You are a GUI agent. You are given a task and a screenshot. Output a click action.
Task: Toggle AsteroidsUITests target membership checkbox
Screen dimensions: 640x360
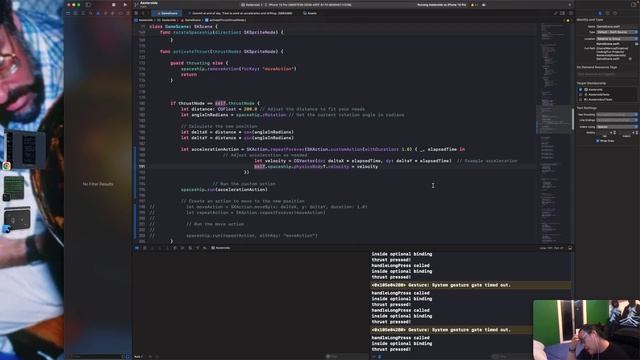[580, 99]
